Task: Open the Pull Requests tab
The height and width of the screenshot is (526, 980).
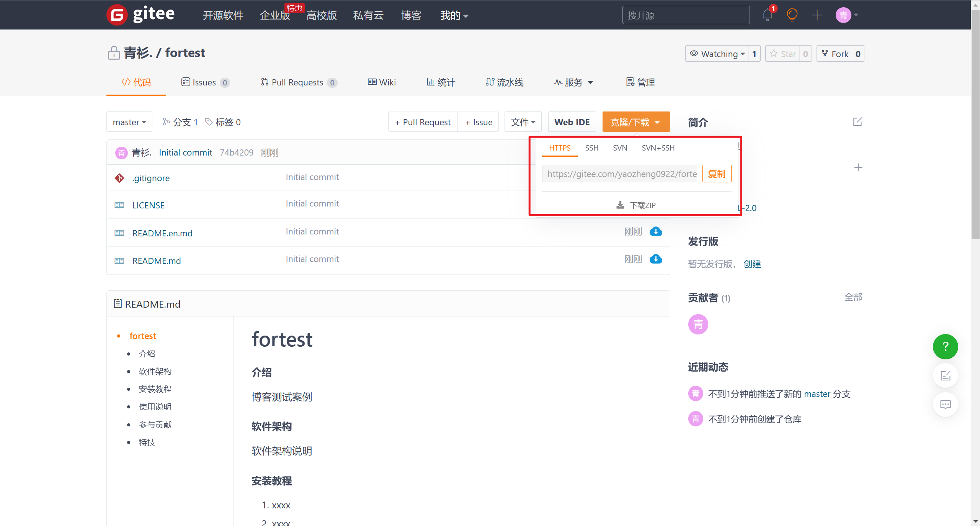Action: (298, 82)
